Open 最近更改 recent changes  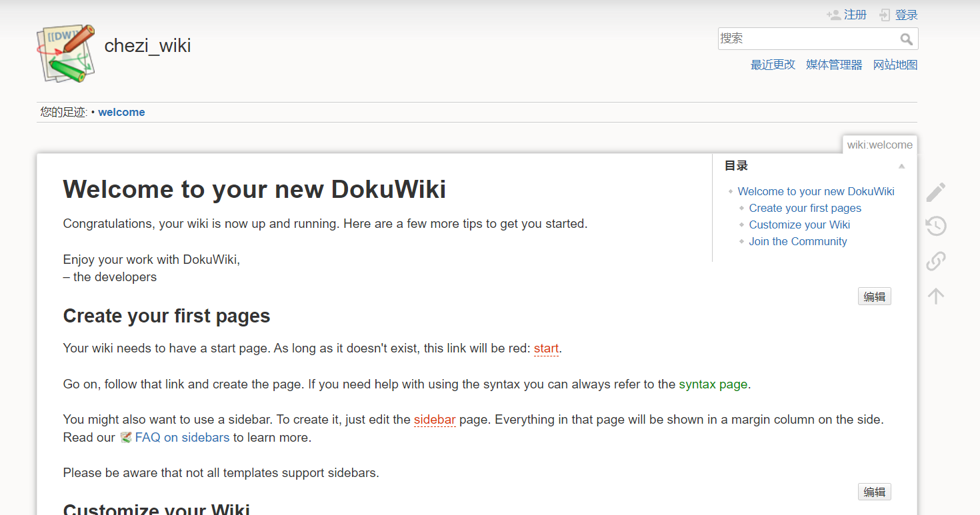[773, 65]
